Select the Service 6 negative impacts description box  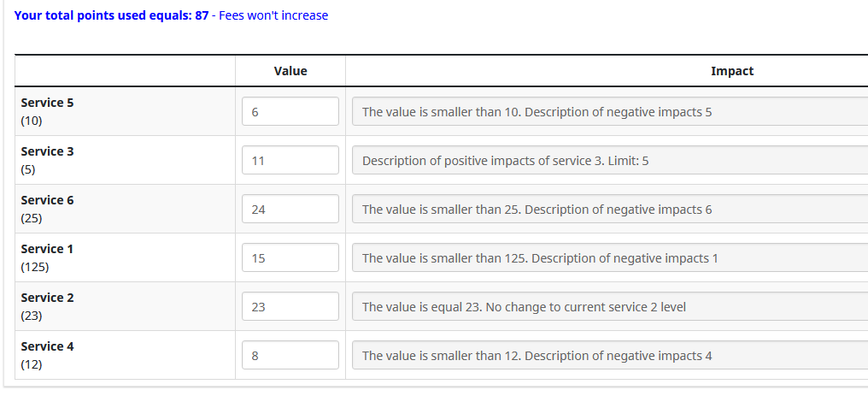click(x=609, y=210)
